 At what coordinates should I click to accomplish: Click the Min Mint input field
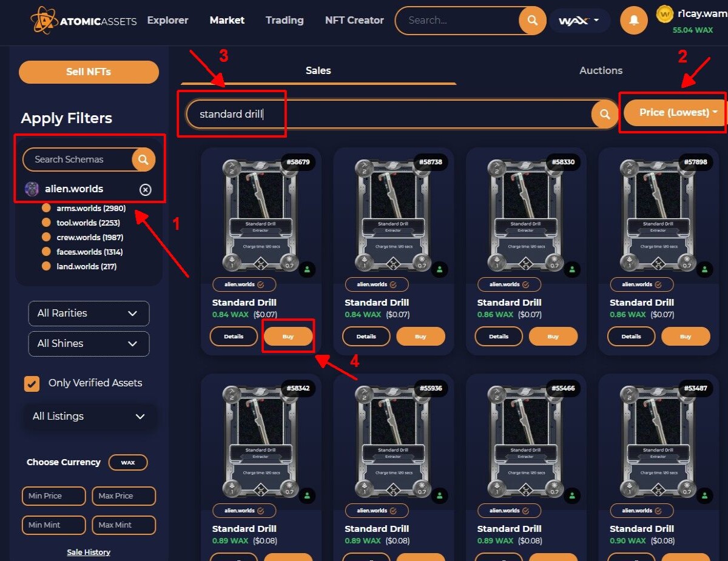click(53, 525)
